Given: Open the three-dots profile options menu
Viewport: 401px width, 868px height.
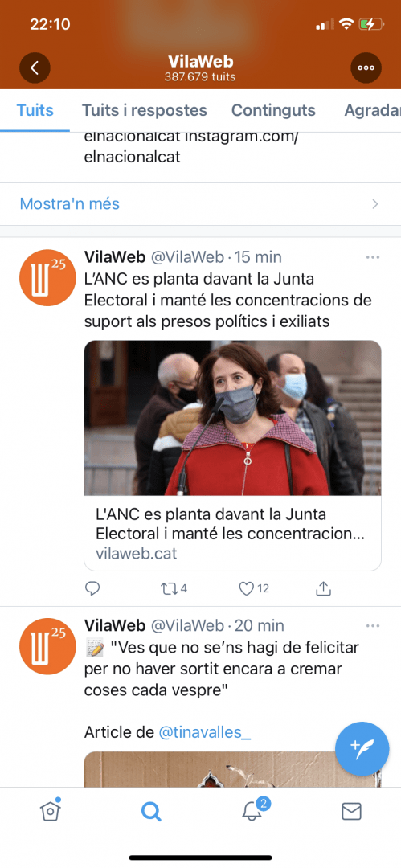Looking at the screenshot, I should coord(366,68).
